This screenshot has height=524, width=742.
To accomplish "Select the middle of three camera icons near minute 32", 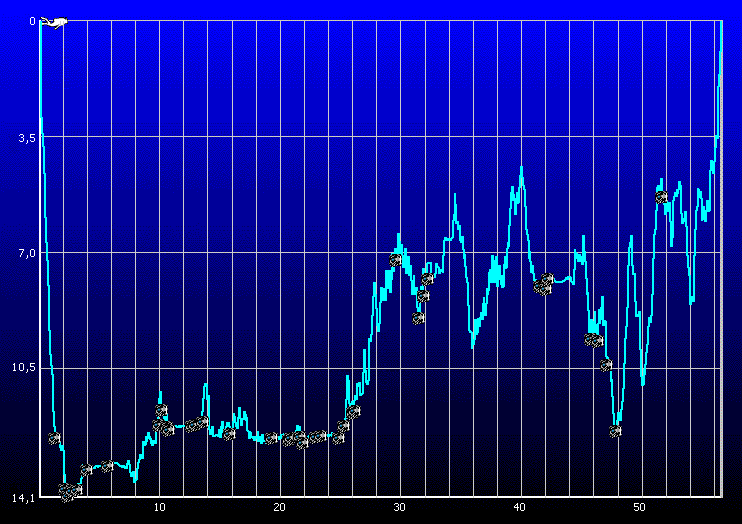I will [x=423, y=296].
